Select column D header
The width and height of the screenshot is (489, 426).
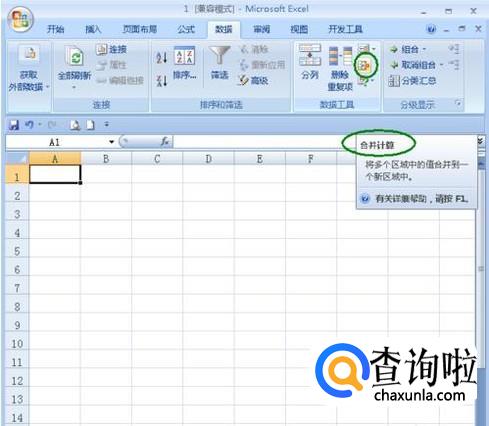tap(208, 159)
